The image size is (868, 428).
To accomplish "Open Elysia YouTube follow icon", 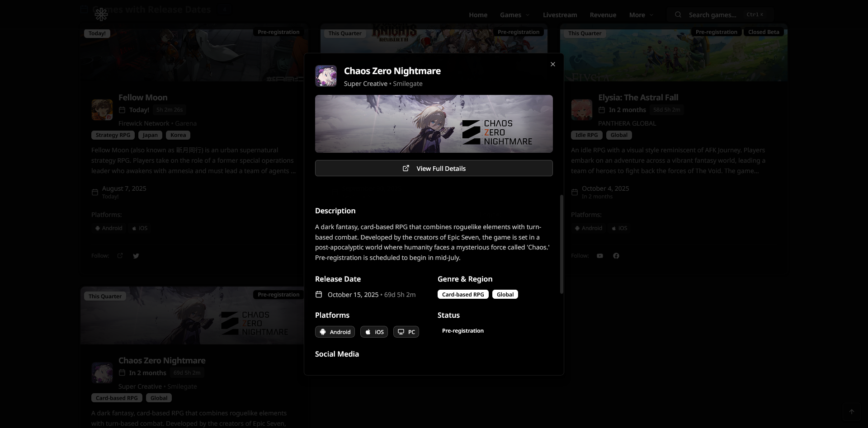I will click(x=600, y=256).
